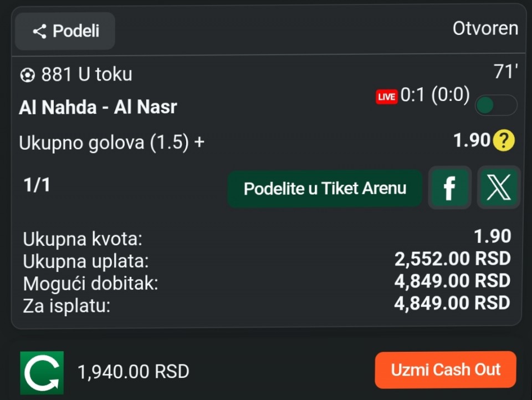Open the yellow question mark help icon
This screenshot has width=532, height=400.
pyautogui.click(x=503, y=141)
